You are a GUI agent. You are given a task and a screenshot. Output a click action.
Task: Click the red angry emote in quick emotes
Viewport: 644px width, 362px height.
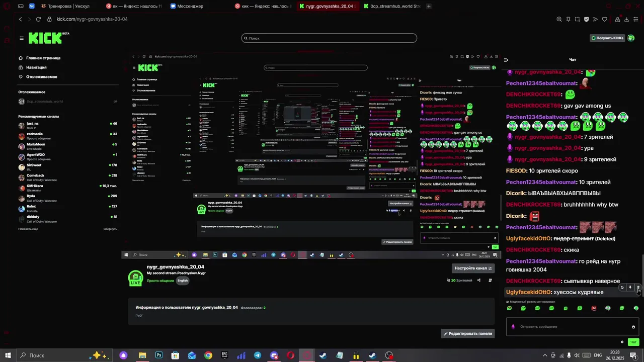(x=594, y=308)
